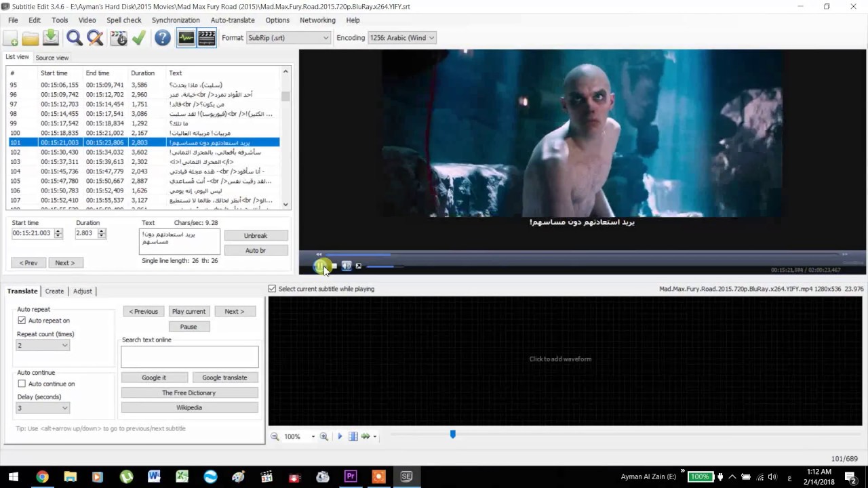Open Help via the blue question icon
Viewport: 868px width, 488px height.
pyautogui.click(x=163, y=38)
